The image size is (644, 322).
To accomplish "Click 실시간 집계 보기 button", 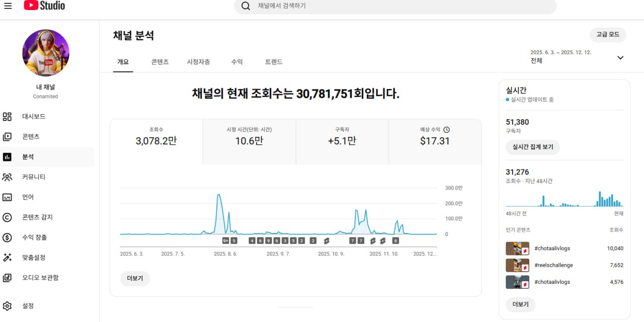I will [x=532, y=147].
